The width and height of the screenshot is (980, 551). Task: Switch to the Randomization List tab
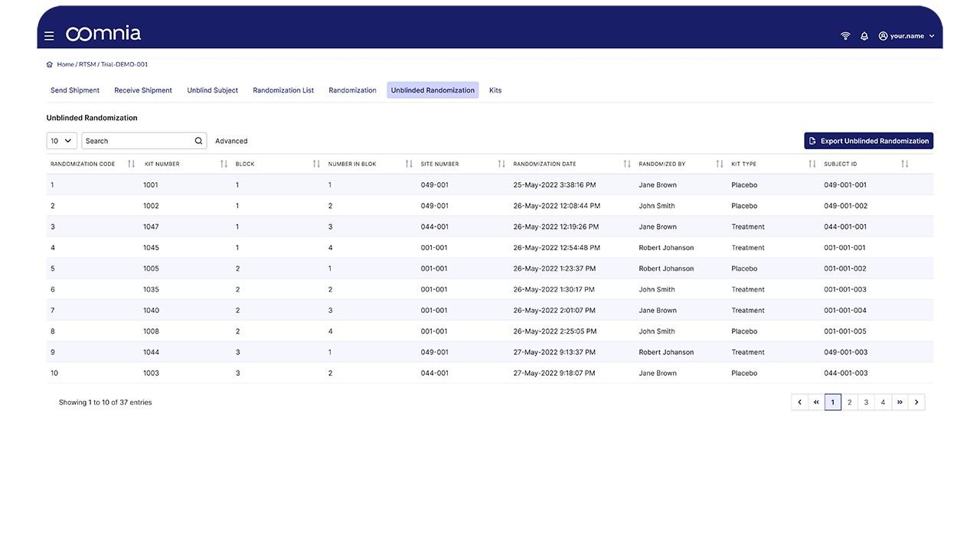click(x=283, y=90)
